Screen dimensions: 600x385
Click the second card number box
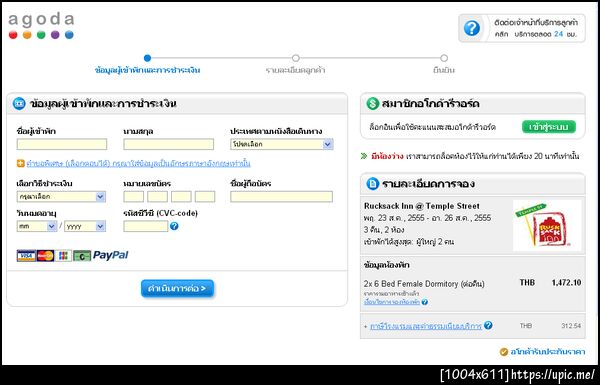pyautogui.click(x=157, y=197)
